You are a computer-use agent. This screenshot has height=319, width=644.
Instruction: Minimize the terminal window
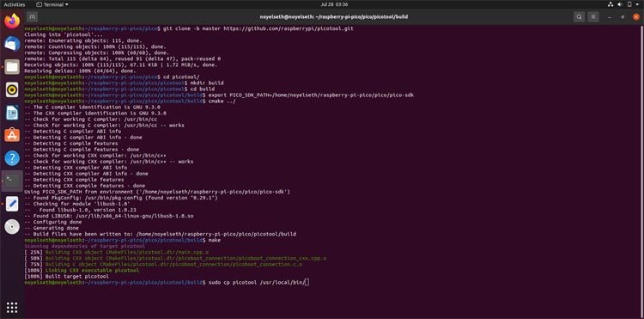pyautogui.click(x=610, y=17)
